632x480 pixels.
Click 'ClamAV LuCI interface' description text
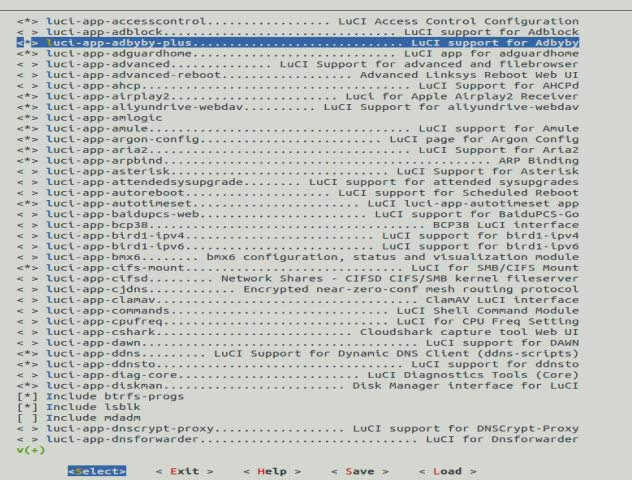coord(502,300)
